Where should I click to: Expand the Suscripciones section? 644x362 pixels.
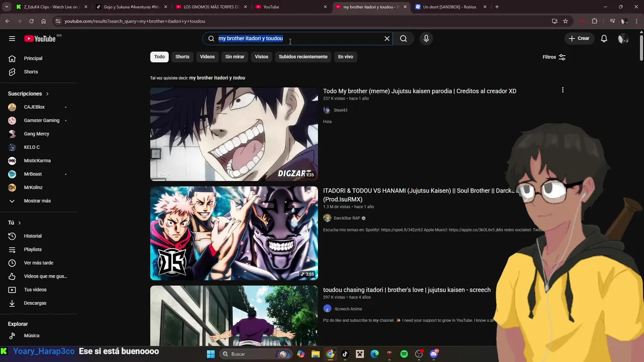[28, 94]
